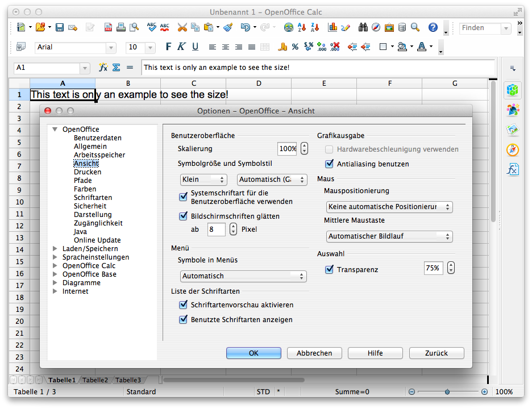Click the Zurück button
Image resolution: width=532 pixels, height=413 pixels.
click(x=437, y=353)
